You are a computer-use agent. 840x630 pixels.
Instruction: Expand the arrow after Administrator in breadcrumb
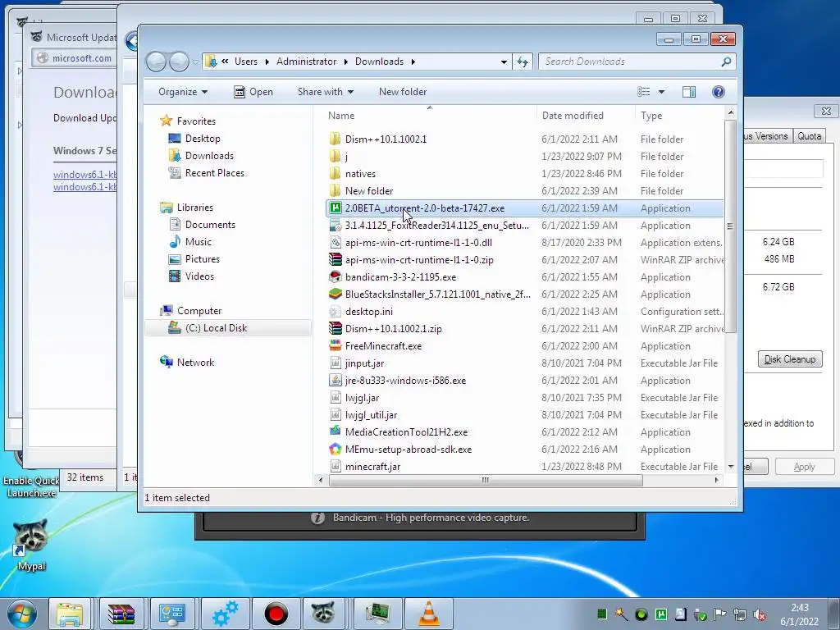click(x=346, y=62)
